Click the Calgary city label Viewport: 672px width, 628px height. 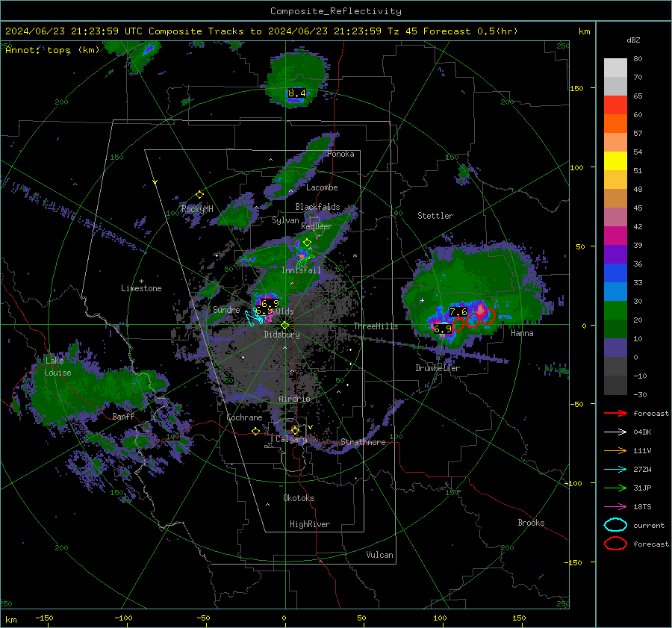[x=291, y=439]
